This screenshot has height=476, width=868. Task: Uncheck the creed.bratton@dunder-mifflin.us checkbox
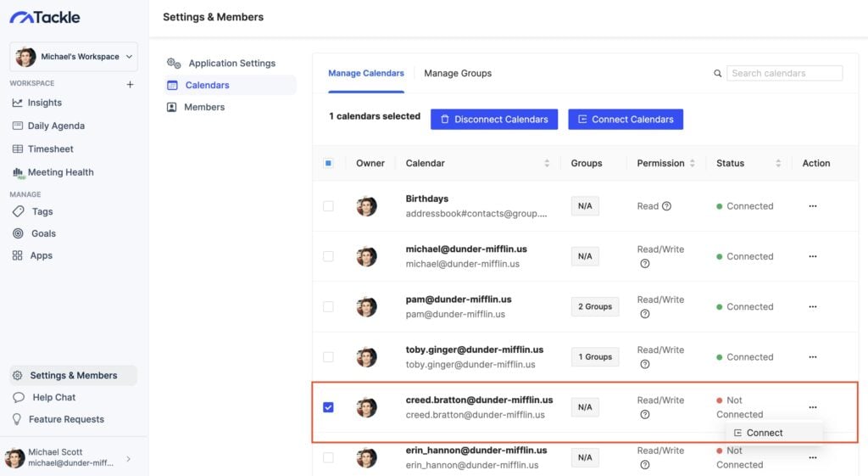click(x=328, y=407)
